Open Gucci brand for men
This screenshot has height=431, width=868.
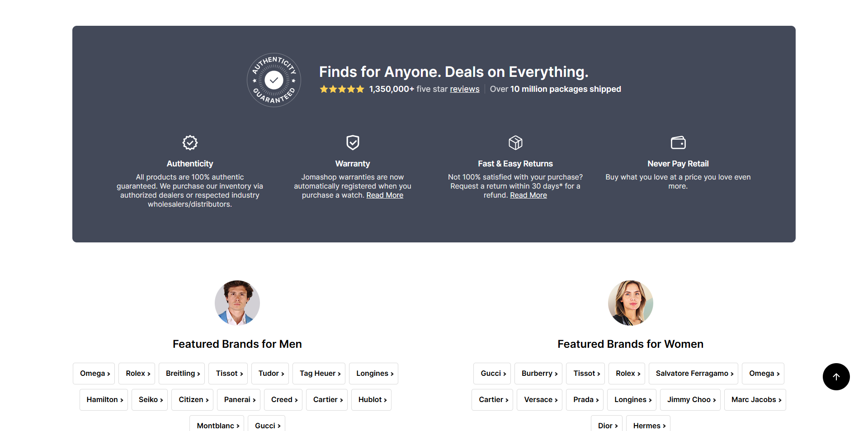tap(267, 424)
